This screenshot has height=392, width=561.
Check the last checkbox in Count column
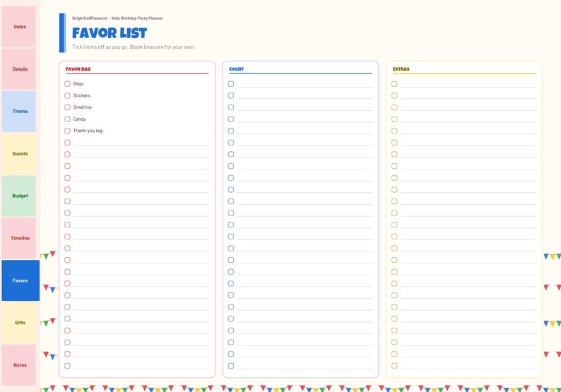tap(231, 366)
